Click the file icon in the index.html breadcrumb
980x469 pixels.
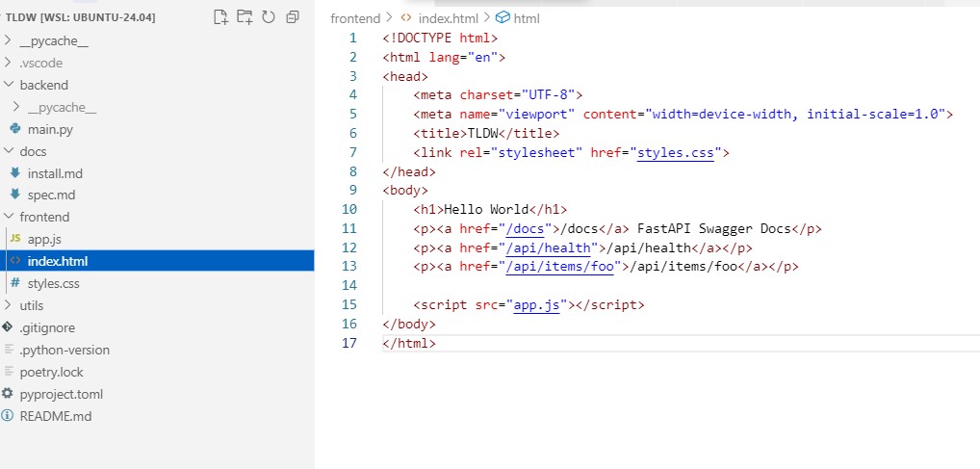pyautogui.click(x=405, y=18)
